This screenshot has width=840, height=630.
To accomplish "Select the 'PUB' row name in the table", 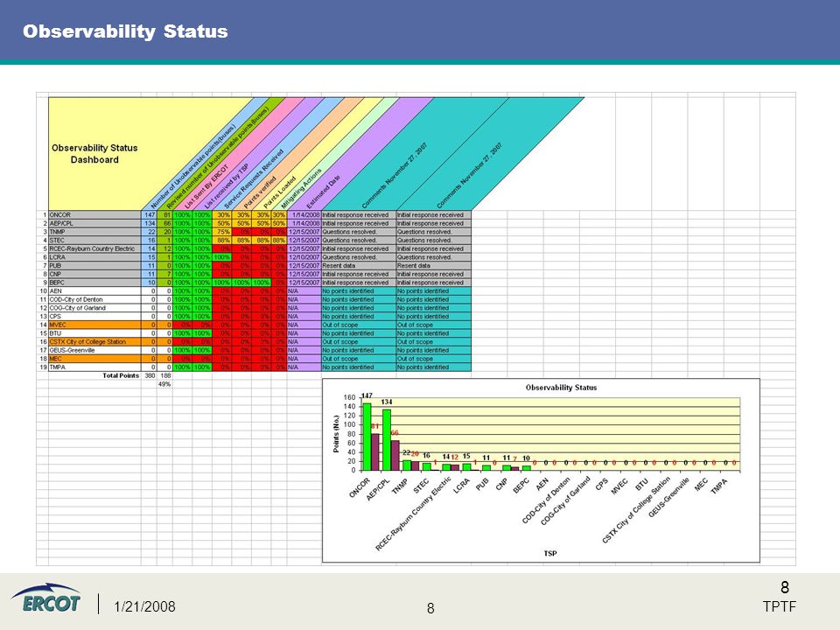I will 94,266.
